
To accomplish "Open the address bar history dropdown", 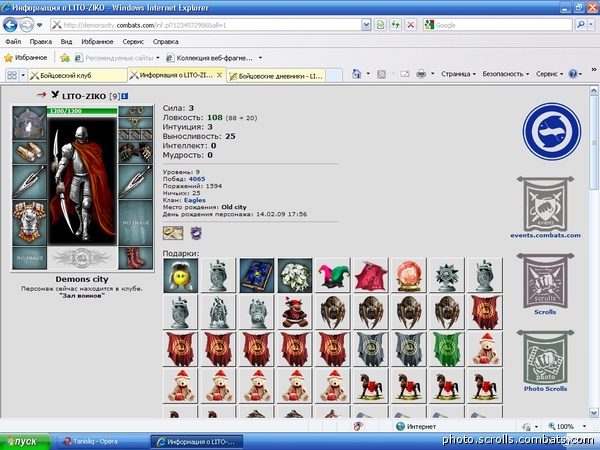I will pyautogui.click(x=366, y=25).
